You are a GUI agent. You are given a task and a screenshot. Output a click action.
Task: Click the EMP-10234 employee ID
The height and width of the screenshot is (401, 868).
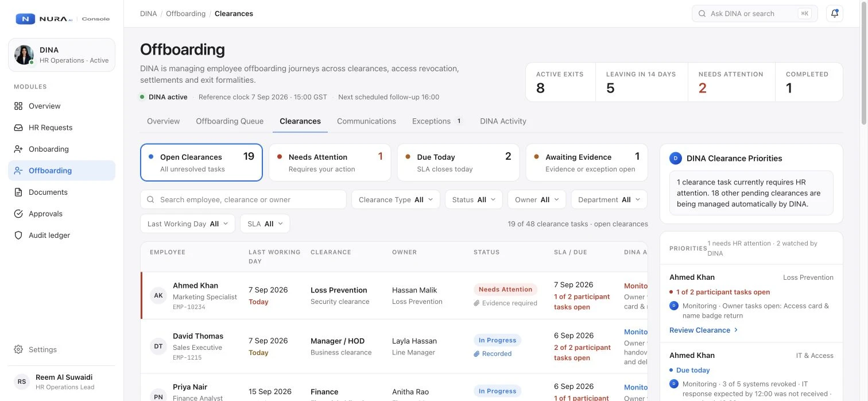(x=189, y=307)
